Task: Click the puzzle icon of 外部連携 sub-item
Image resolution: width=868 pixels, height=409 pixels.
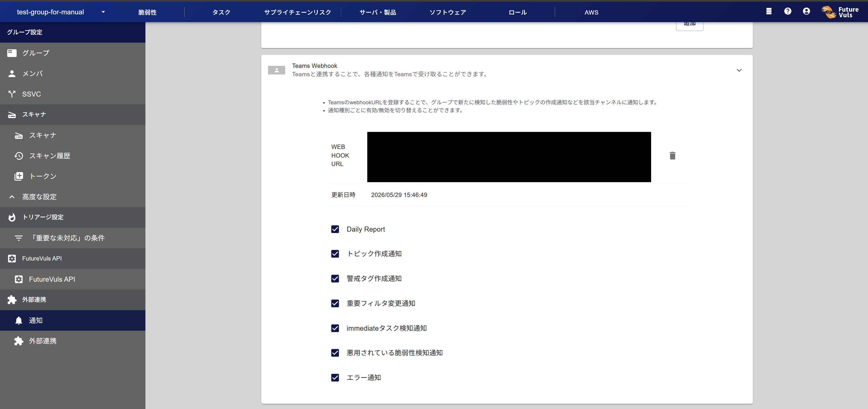Action: (18, 341)
